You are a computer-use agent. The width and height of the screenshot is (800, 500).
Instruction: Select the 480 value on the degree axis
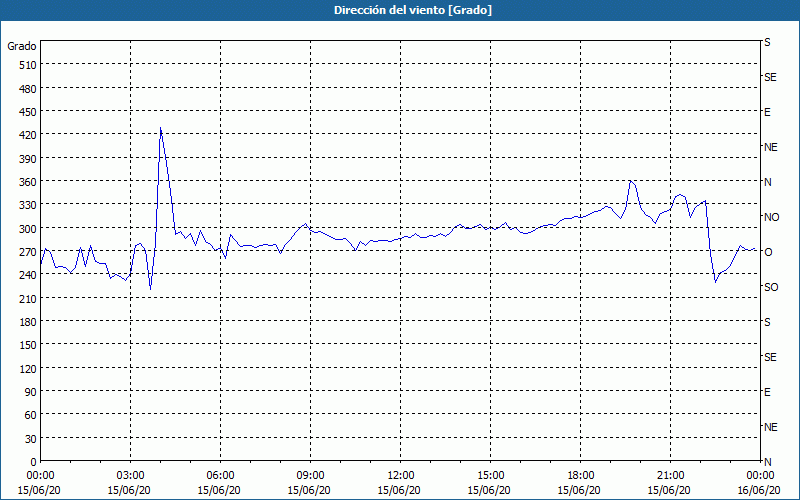[29, 89]
